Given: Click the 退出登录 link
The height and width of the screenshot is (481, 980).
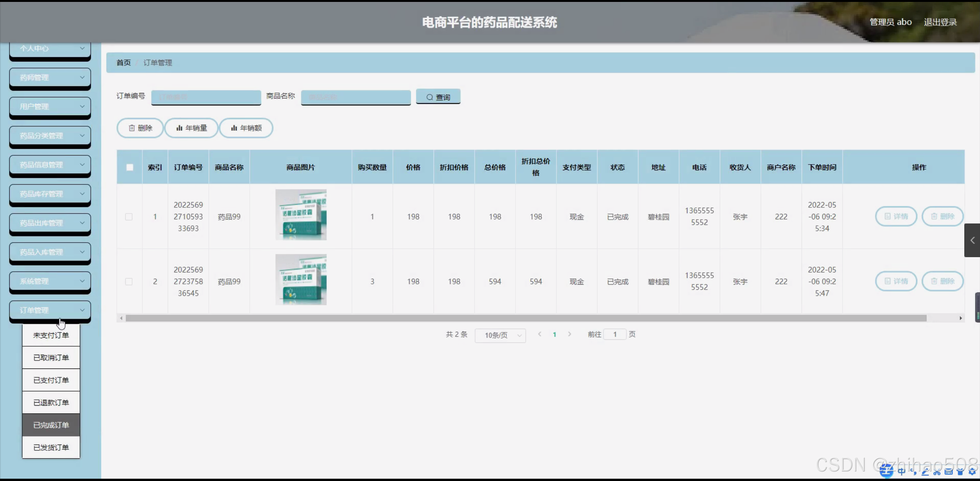Looking at the screenshot, I should coord(940,22).
